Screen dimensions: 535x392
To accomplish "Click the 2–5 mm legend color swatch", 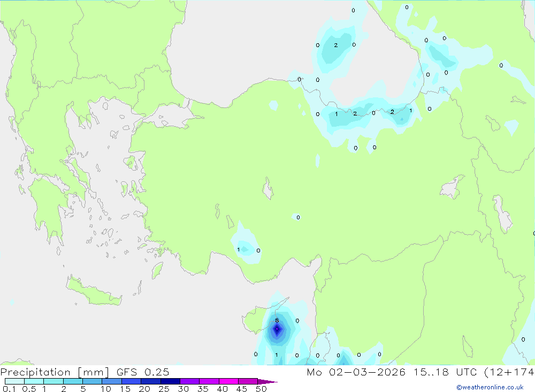I will click(73, 381).
